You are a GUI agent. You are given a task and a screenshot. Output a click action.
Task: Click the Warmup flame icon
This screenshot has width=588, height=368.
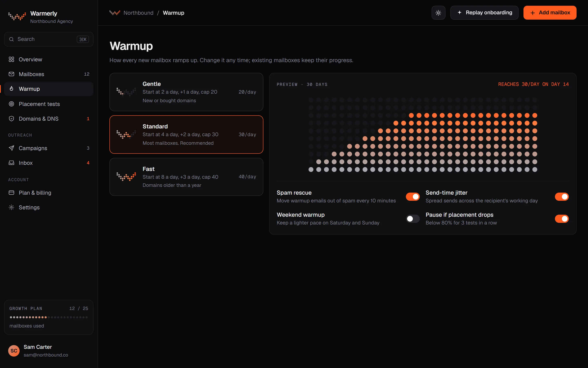(11, 89)
